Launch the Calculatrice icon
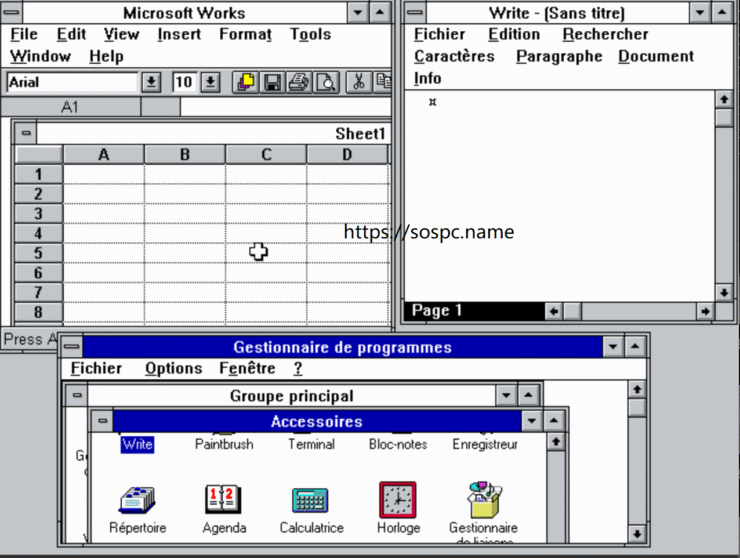The height and width of the screenshot is (558, 740). tap(311, 501)
